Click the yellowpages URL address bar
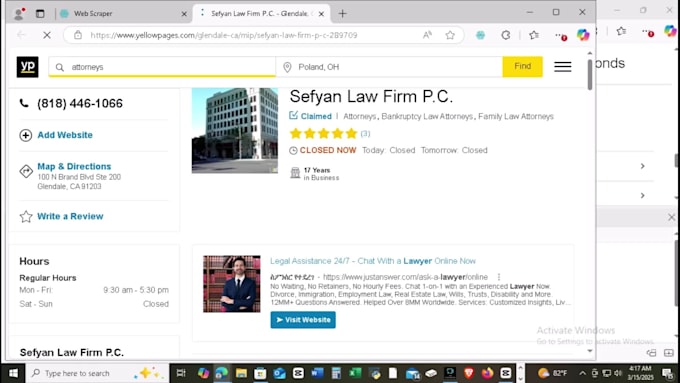Viewport: 680px width, 383px height. (x=224, y=35)
